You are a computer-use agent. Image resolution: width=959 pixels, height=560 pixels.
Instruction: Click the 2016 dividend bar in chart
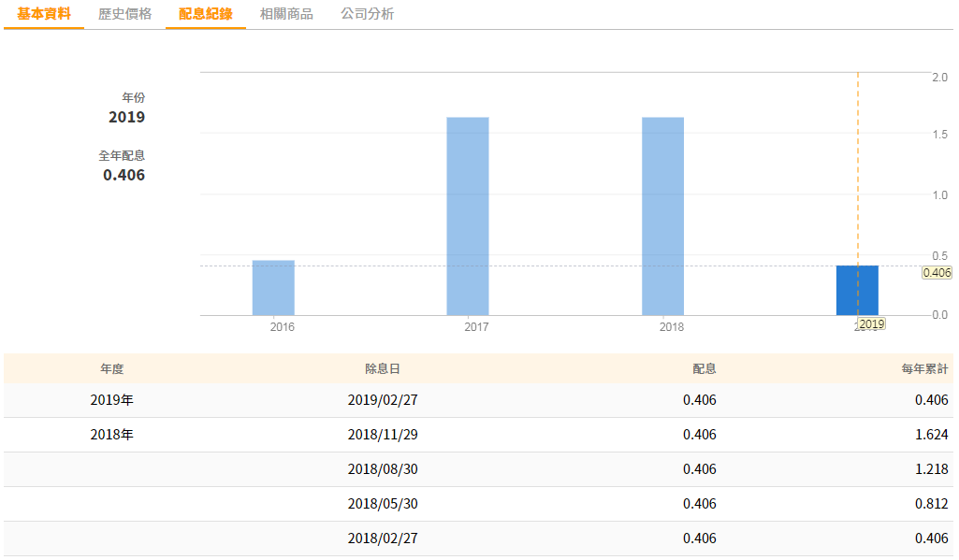(273, 288)
